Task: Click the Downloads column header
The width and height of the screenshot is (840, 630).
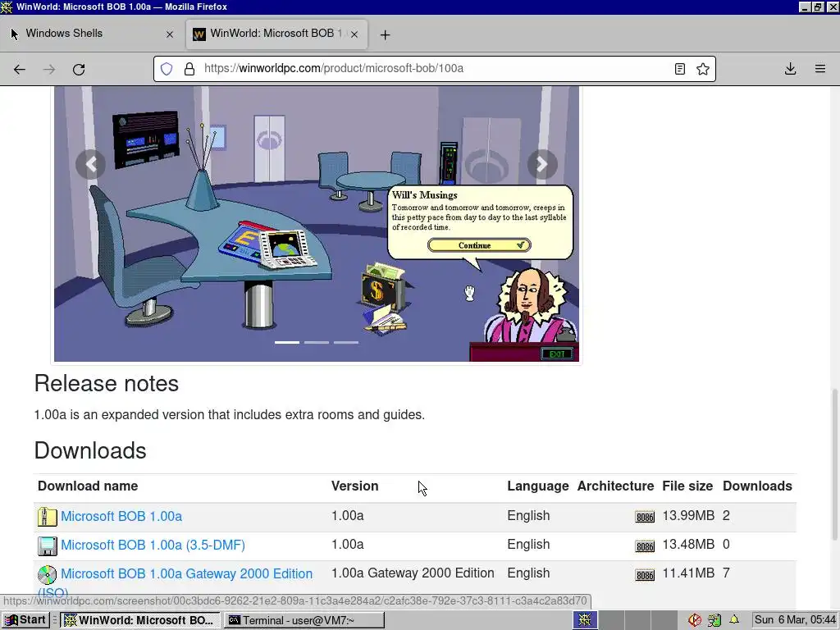Action: coord(757,486)
